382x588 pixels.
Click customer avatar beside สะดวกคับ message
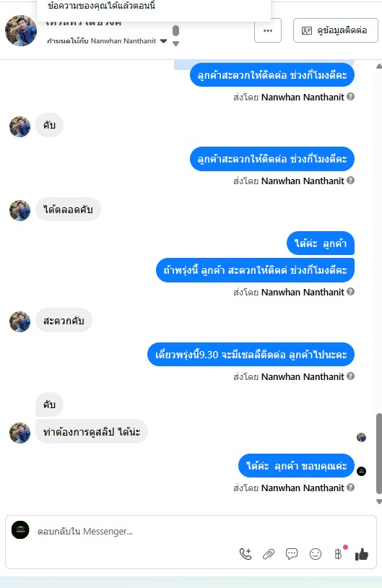20,321
